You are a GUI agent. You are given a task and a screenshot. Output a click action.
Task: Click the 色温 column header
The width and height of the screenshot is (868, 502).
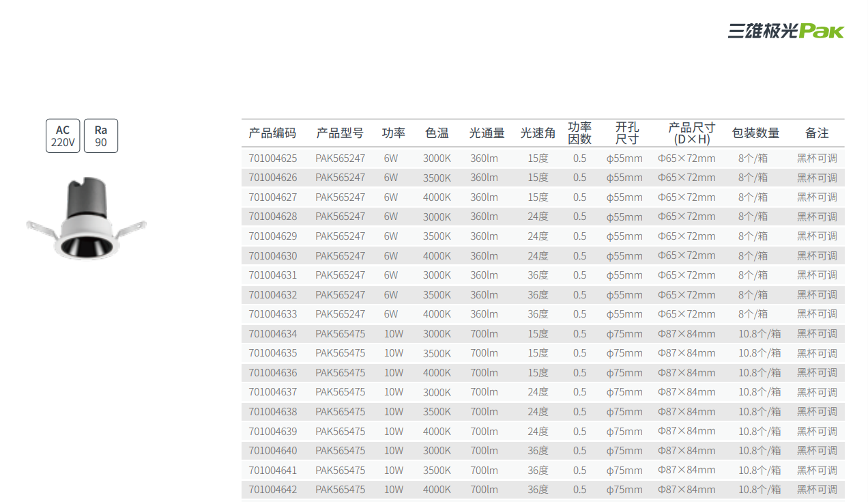tap(437, 133)
